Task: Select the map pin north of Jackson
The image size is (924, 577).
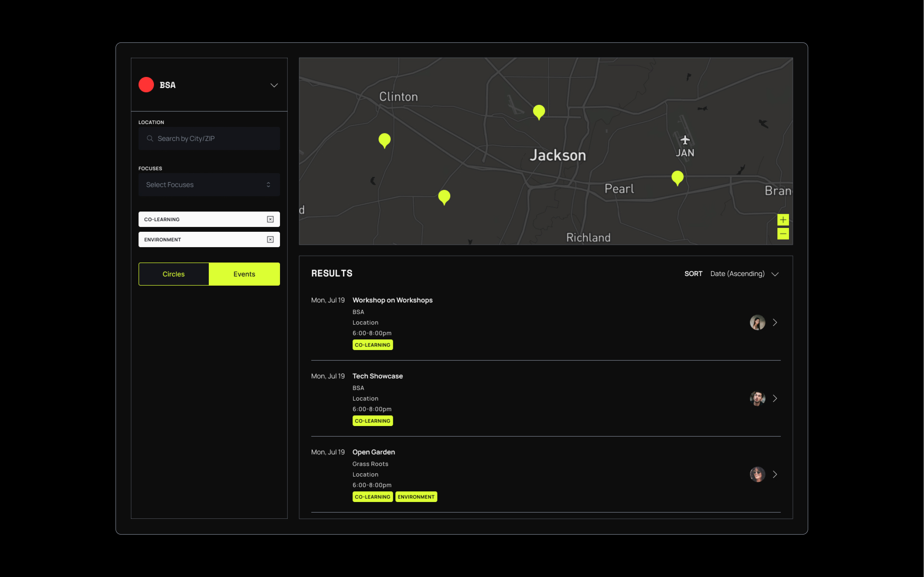Action: [539, 113]
